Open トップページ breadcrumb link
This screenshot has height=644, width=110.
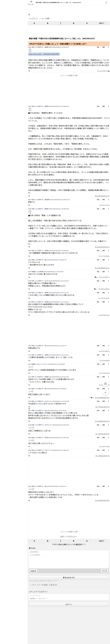(x=33, y=18)
